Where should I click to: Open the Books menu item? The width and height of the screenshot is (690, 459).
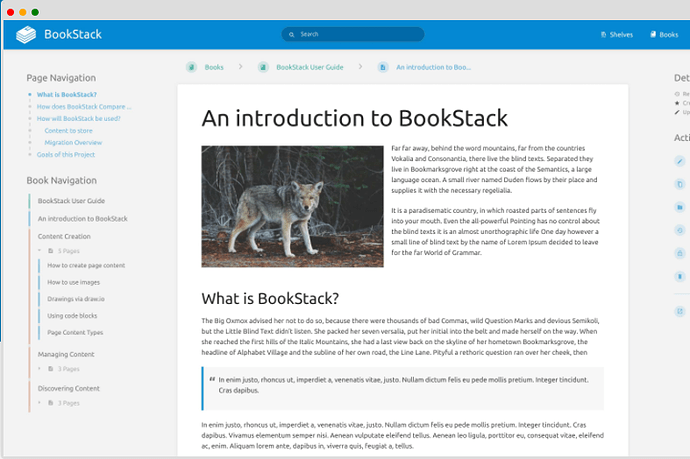[664, 34]
